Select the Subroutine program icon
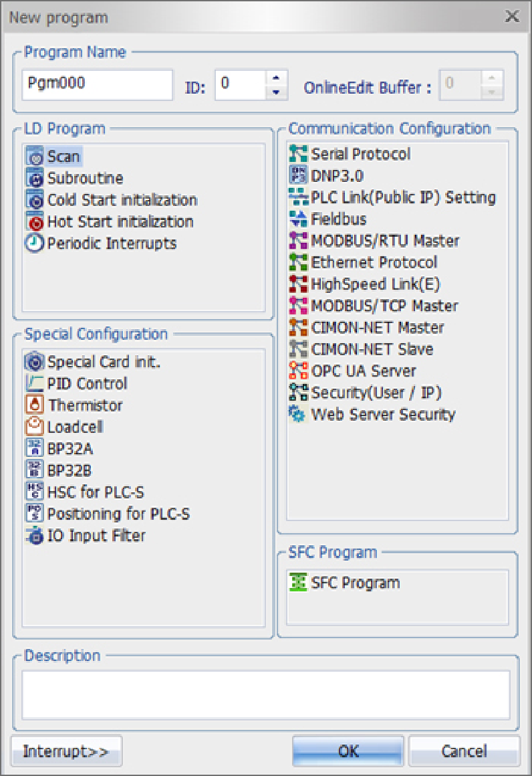 [35, 179]
